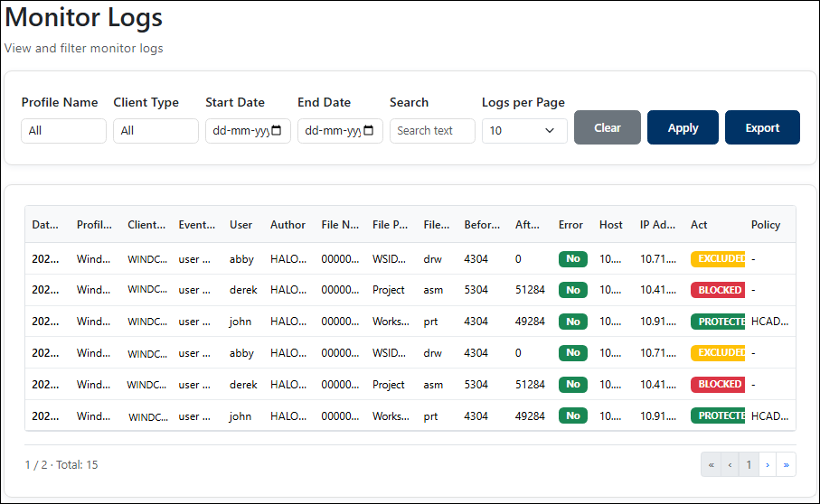Open the Logs per Page dropdown
The width and height of the screenshot is (820, 504).
pyautogui.click(x=524, y=131)
